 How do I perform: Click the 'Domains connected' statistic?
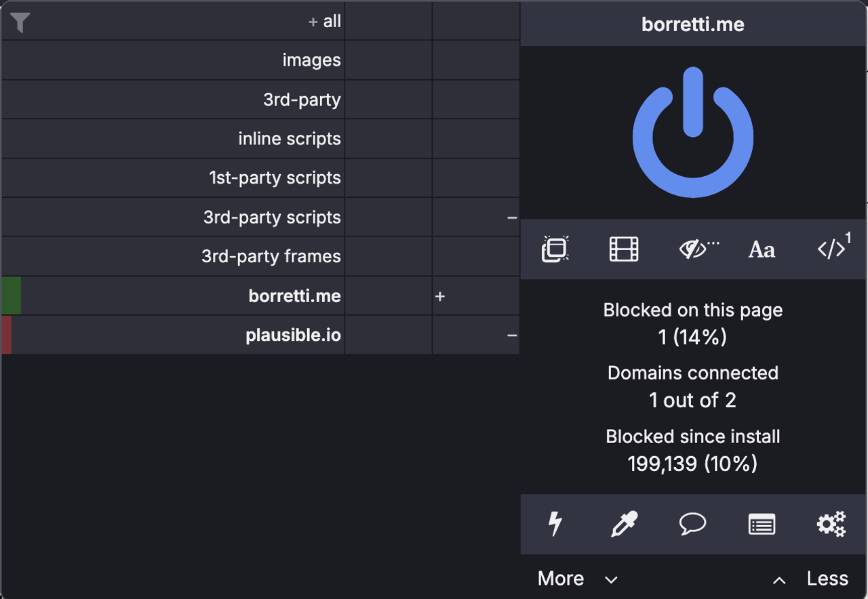click(693, 386)
